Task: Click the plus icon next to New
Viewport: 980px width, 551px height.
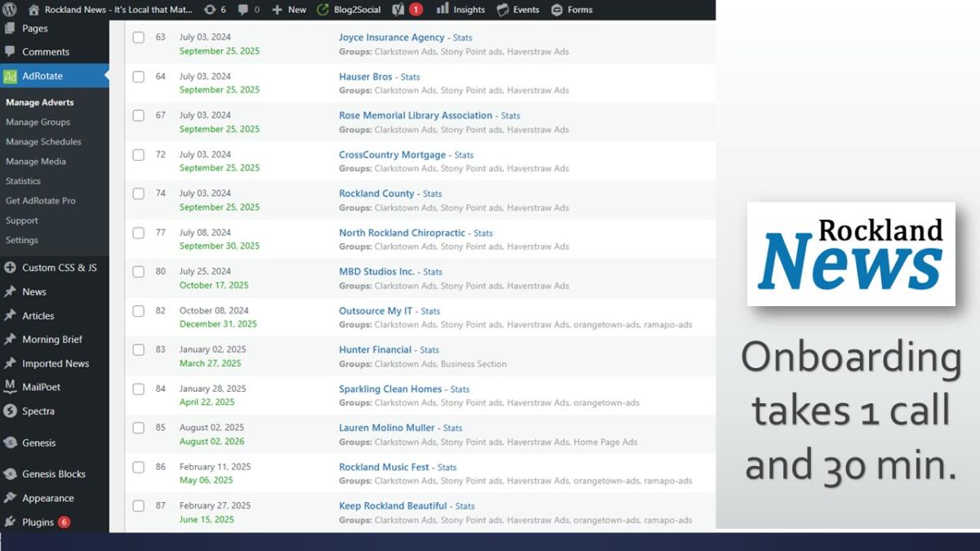Action: (x=277, y=10)
